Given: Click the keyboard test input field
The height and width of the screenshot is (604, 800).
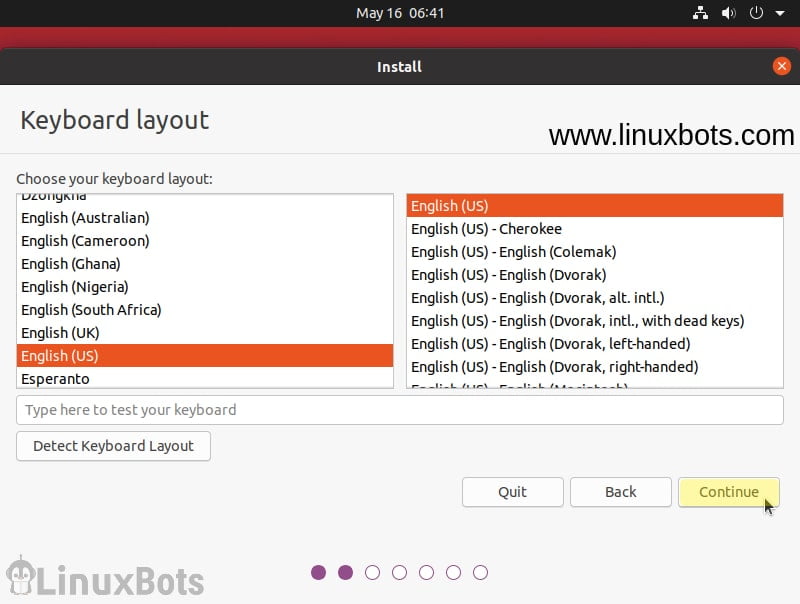Looking at the screenshot, I should 400,410.
